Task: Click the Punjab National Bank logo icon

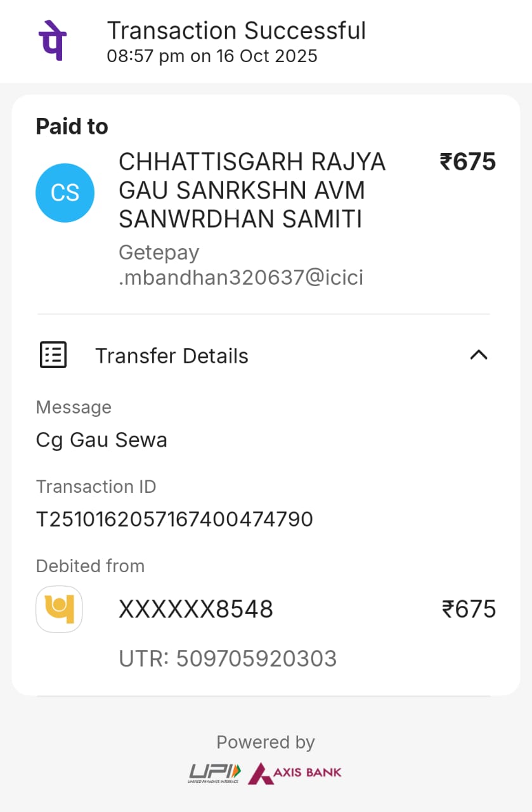Action: pos(59,609)
